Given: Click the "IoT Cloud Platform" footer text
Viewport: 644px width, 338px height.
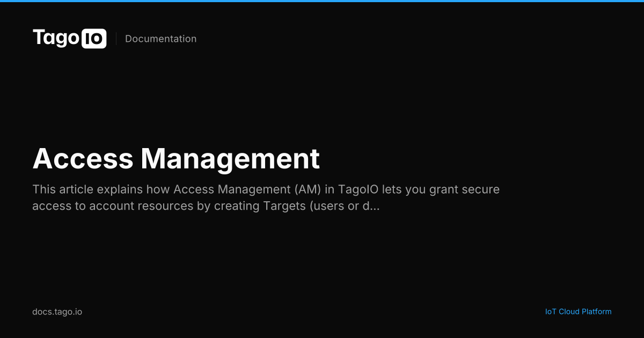Looking at the screenshot, I should [579, 312].
